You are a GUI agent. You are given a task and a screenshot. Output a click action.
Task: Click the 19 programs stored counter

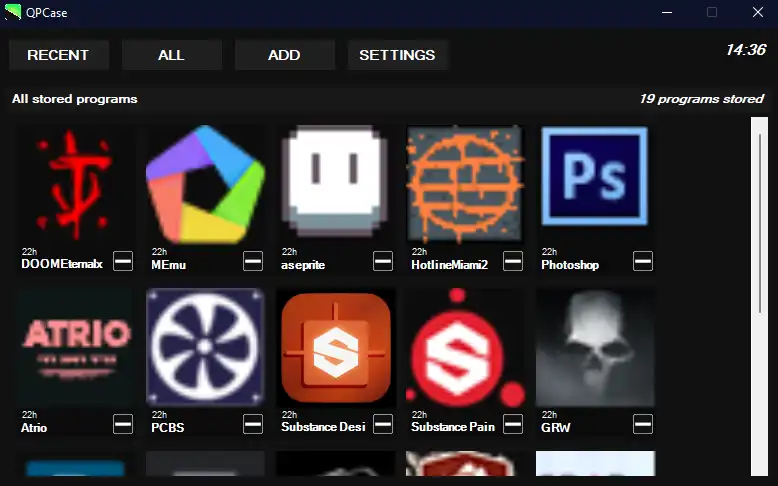702,99
